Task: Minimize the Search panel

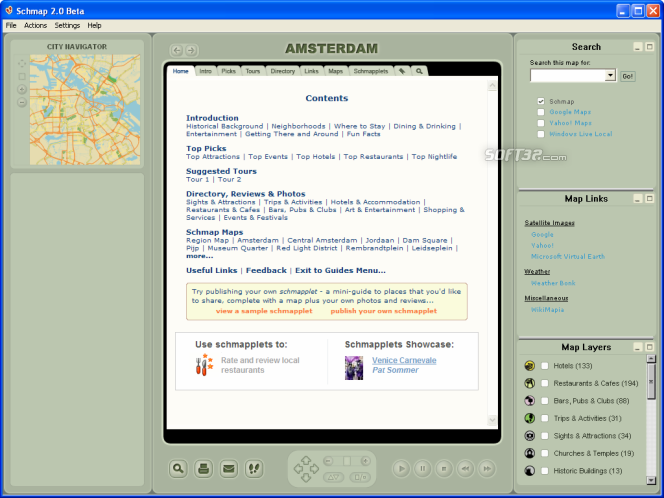Action: tap(638, 47)
